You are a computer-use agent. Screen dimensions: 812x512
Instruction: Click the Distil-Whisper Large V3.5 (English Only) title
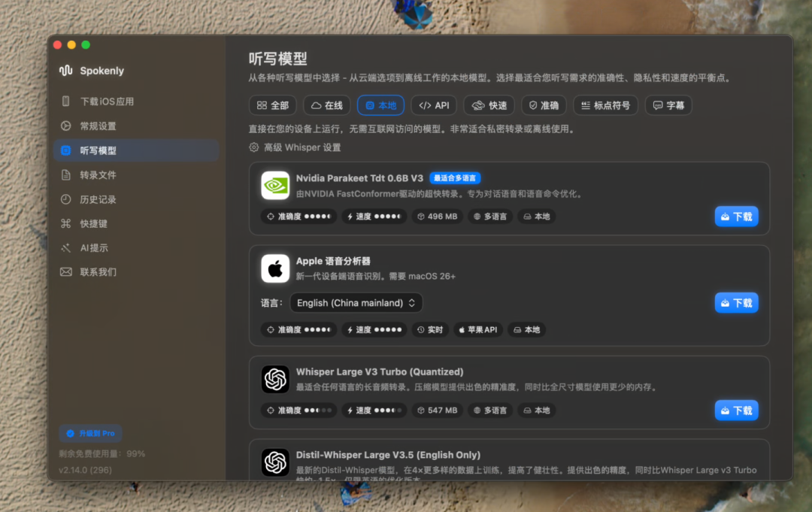pyautogui.click(x=389, y=455)
